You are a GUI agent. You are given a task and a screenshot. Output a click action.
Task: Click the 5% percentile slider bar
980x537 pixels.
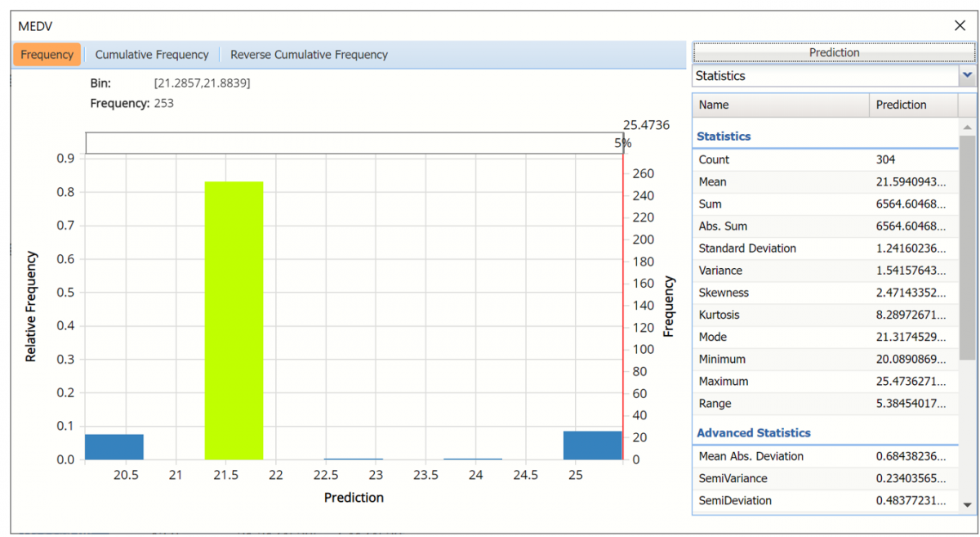(x=354, y=143)
